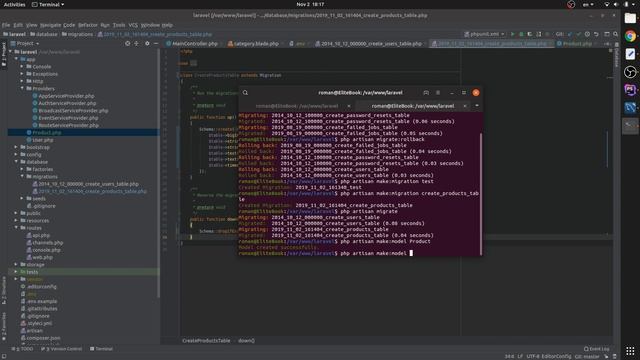Collapse the app folder in project tree
640x360 pixels.
click(x=16, y=59)
